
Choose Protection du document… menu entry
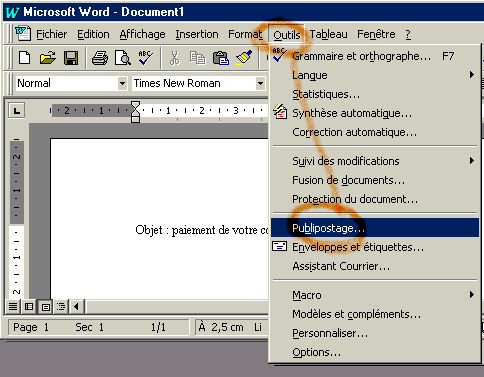[374, 199]
